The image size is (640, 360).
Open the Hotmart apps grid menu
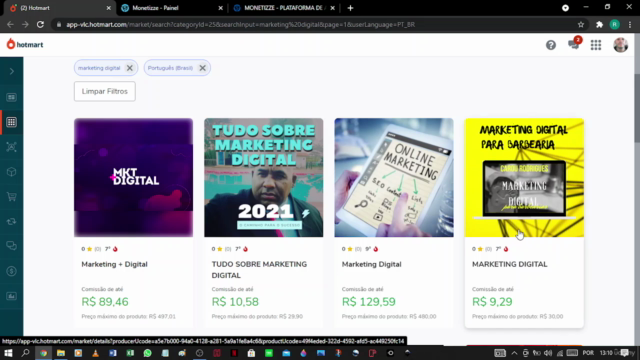596,45
